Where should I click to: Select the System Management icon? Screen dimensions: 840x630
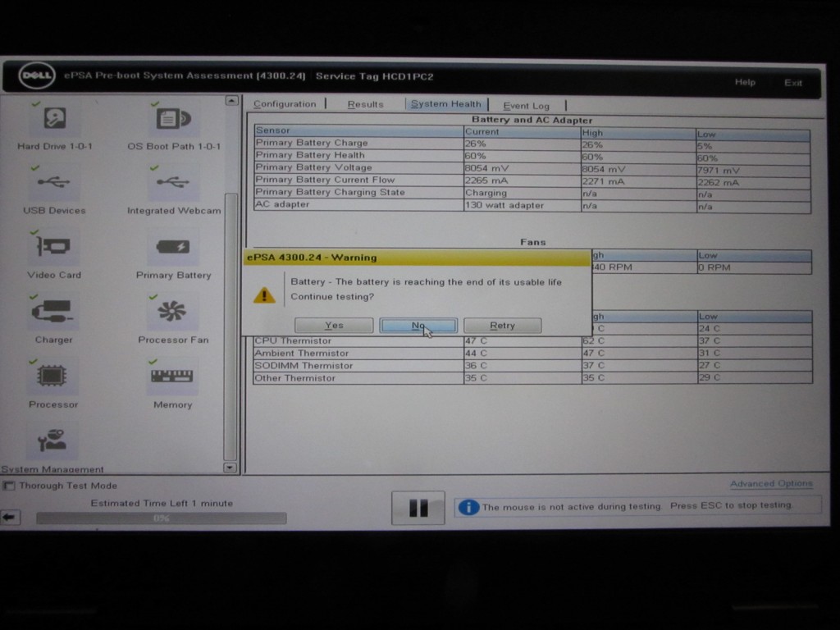52,441
